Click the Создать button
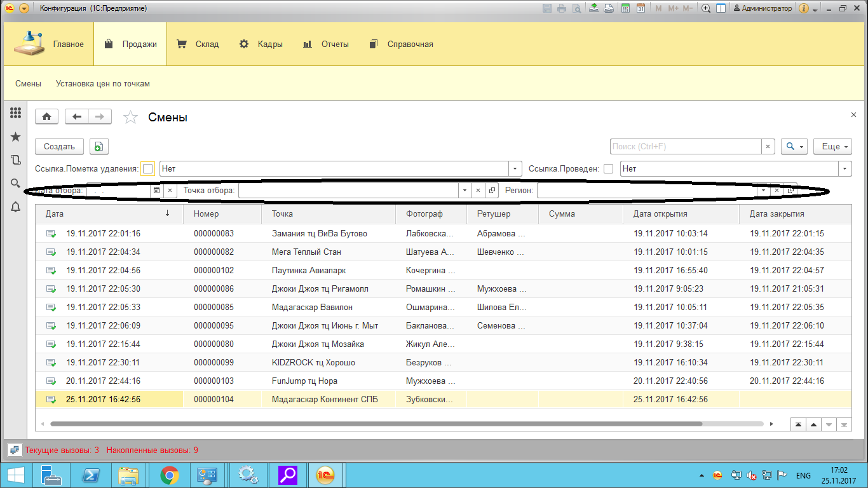 (x=59, y=147)
